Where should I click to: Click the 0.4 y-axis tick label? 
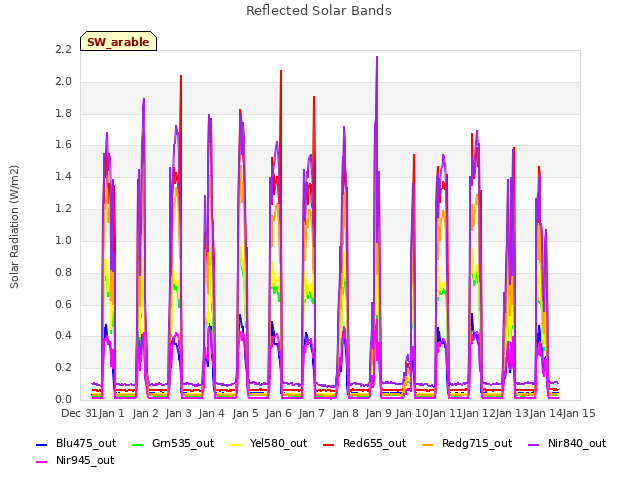click(63, 336)
